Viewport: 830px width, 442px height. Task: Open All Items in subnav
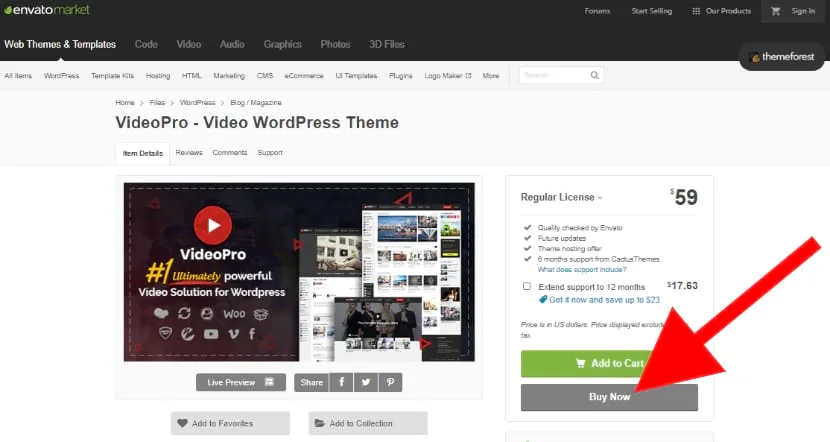coord(18,76)
